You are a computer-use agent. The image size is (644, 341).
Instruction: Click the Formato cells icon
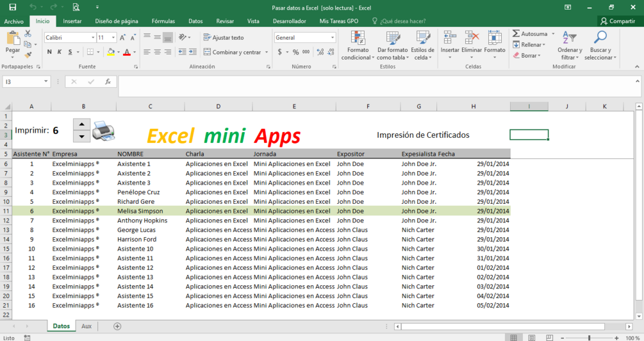[x=495, y=38]
